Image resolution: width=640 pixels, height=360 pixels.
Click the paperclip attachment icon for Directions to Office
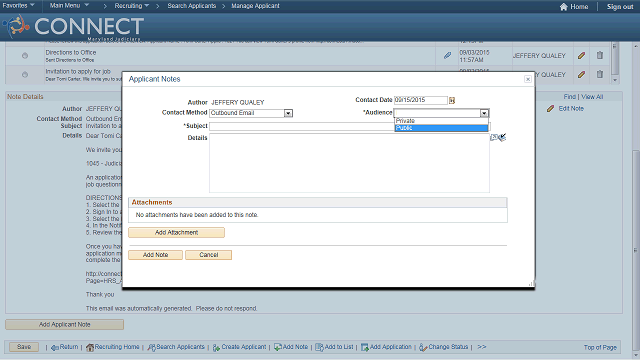pos(447,56)
